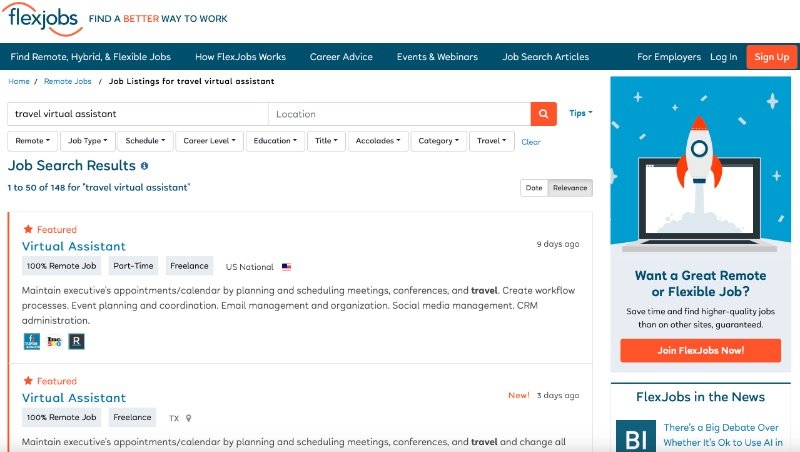Click the Remote Jobs breadcrumb link
The image size is (800, 452).
[x=68, y=81]
